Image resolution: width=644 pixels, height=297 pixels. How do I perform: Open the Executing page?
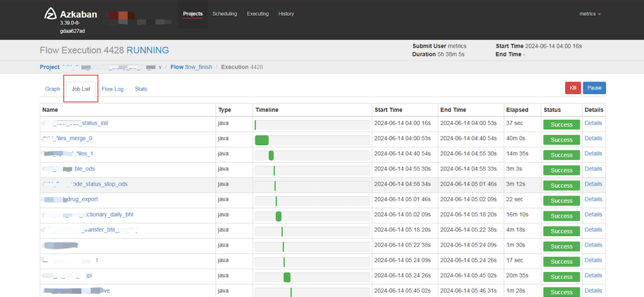point(258,14)
